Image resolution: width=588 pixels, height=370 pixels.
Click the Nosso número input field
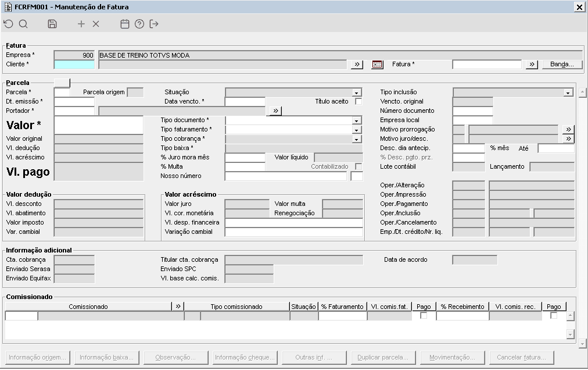point(286,176)
